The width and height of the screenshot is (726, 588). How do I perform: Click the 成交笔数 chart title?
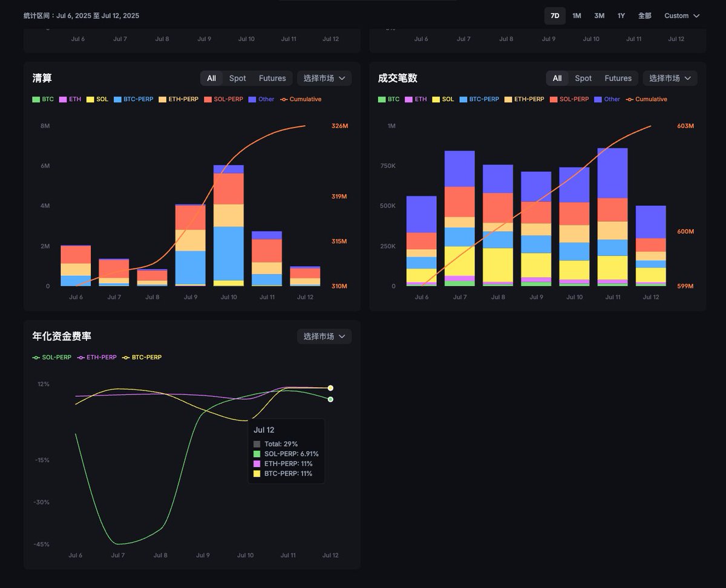click(397, 78)
